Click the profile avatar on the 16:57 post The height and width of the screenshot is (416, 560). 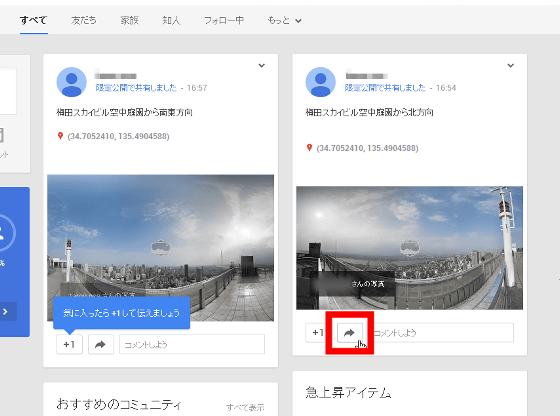click(71, 82)
